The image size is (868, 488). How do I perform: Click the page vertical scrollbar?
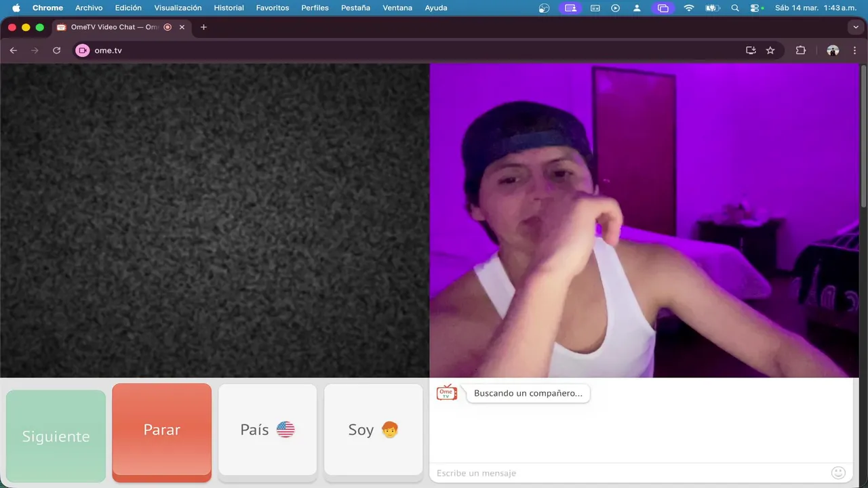(863, 136)
